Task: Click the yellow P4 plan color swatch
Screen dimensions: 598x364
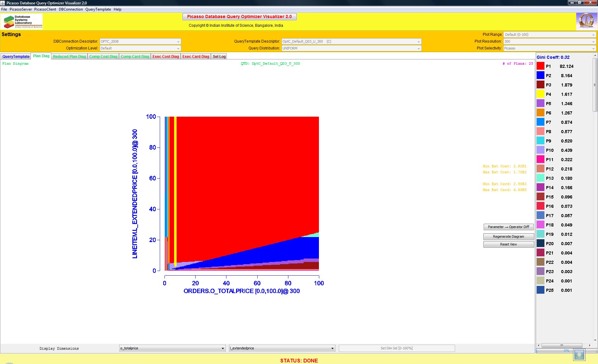Action: pyautogui.click(x=540, y=94)
